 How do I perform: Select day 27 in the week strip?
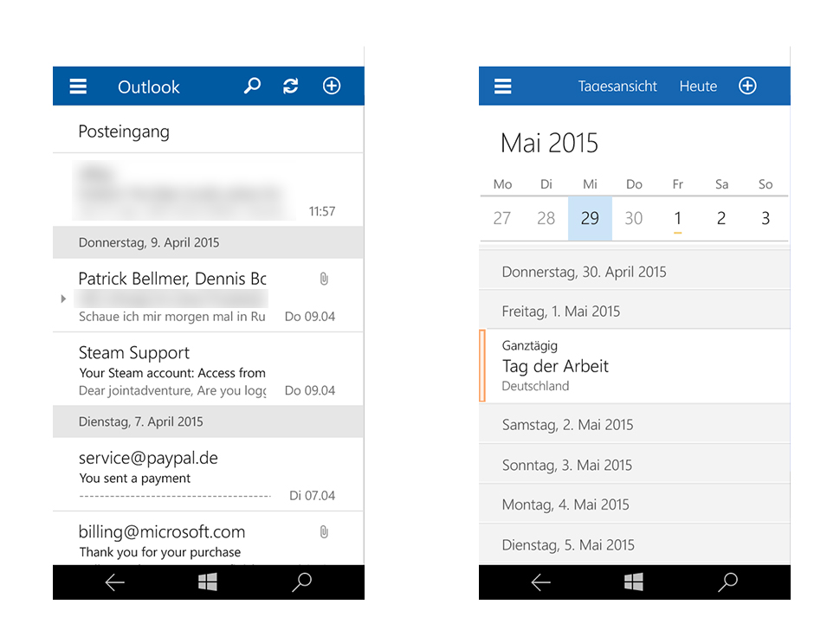click(x=502, y=218)
